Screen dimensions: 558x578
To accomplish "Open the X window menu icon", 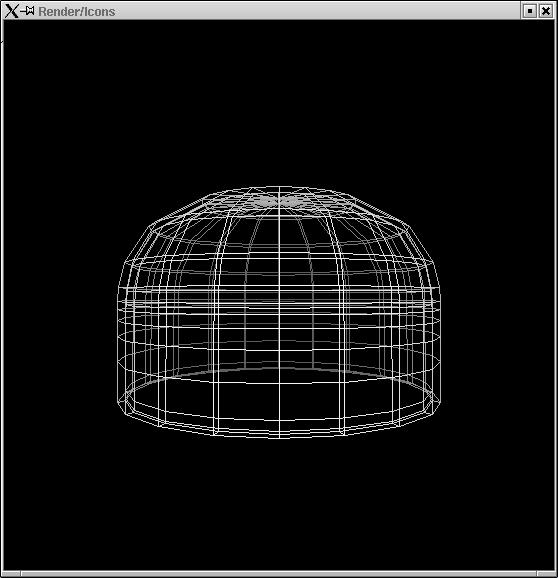I will click(11, 11).
